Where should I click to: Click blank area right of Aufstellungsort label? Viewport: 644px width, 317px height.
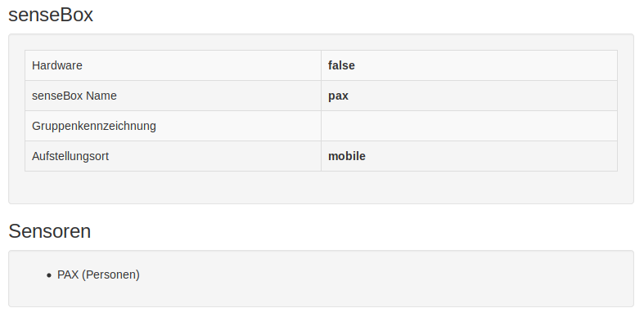[x=214, y=156]
